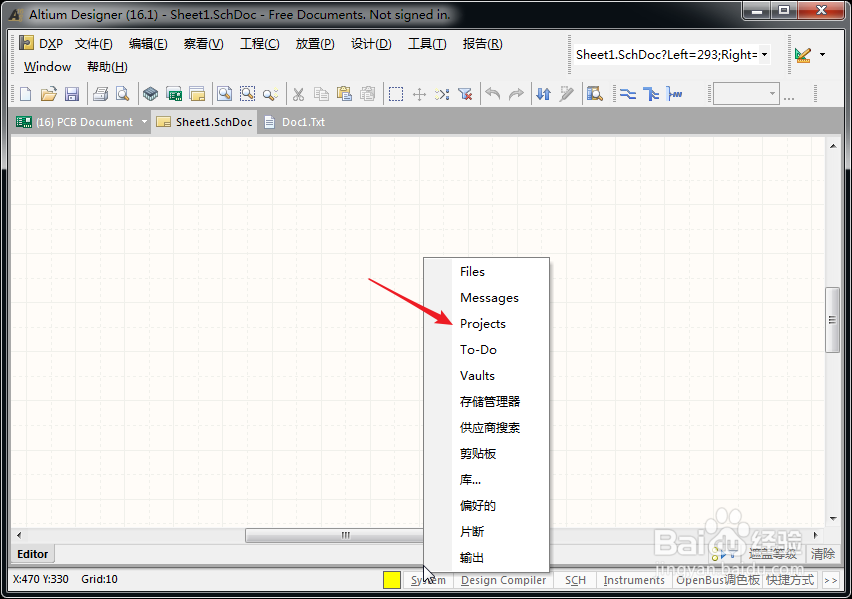This screenshot has width=852, height=599.
Task: Undo the last action
Action: (493, 94)
